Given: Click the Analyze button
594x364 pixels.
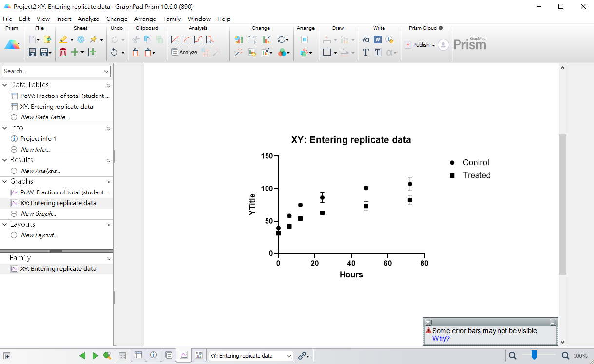Looking at the screenshot, I should (x=184, y=52).
